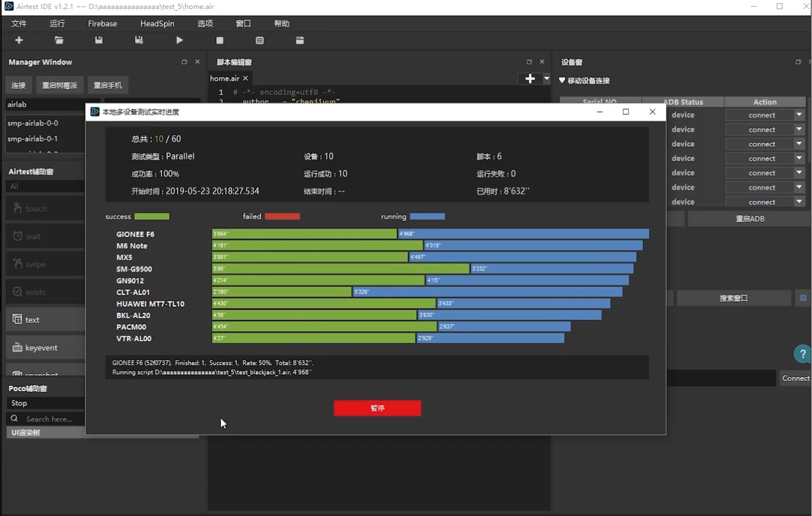
Task: Click the Save As toolbar icon
Action: [139, 40]
